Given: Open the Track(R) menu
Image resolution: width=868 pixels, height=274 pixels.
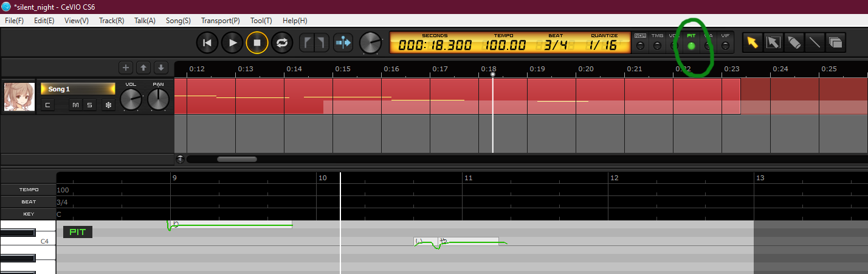Looking at the screenshot, I should tap(111, 21).
